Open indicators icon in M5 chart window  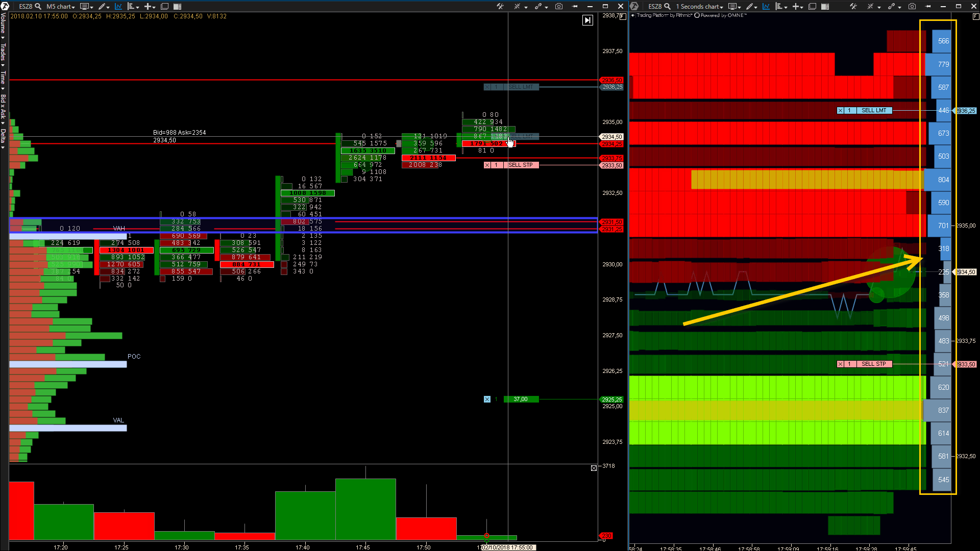coord(118,6)
